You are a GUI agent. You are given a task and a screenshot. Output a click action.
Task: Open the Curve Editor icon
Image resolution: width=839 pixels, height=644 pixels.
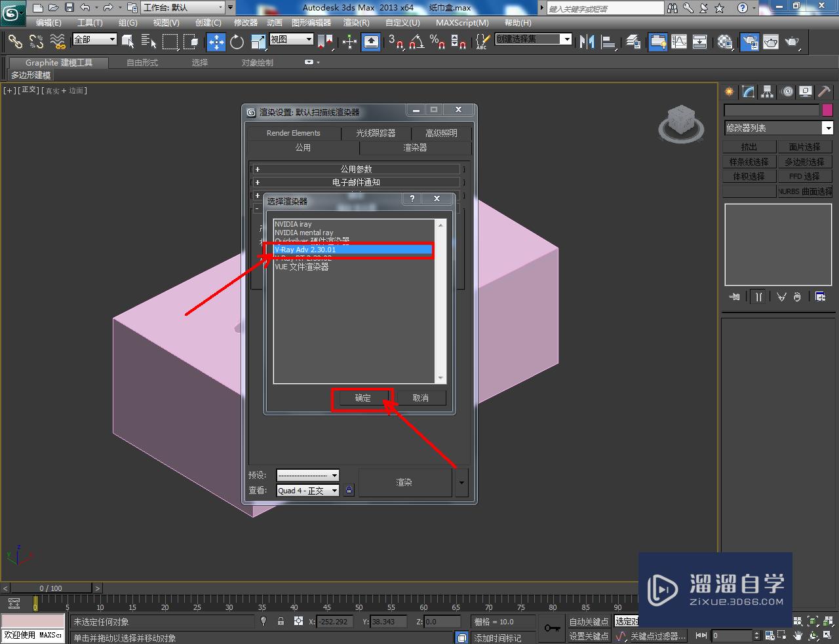pyautogui.click(x=679, y=42)
